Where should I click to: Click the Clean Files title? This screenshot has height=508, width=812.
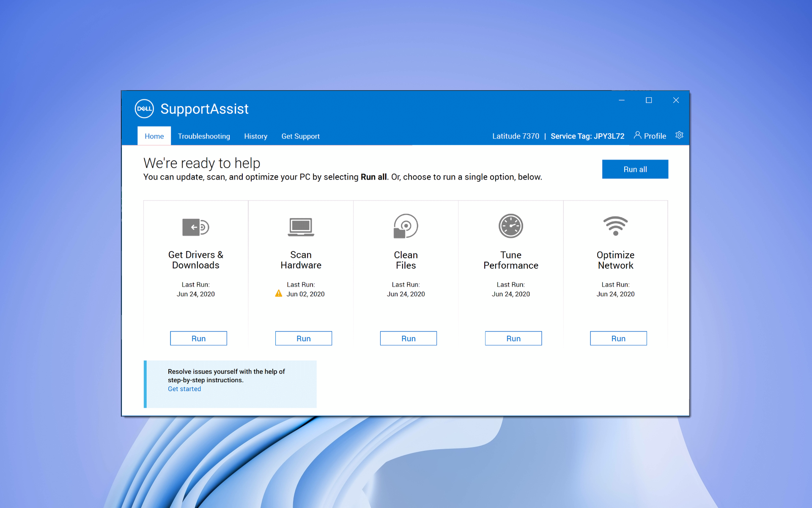tap(406, 260)
